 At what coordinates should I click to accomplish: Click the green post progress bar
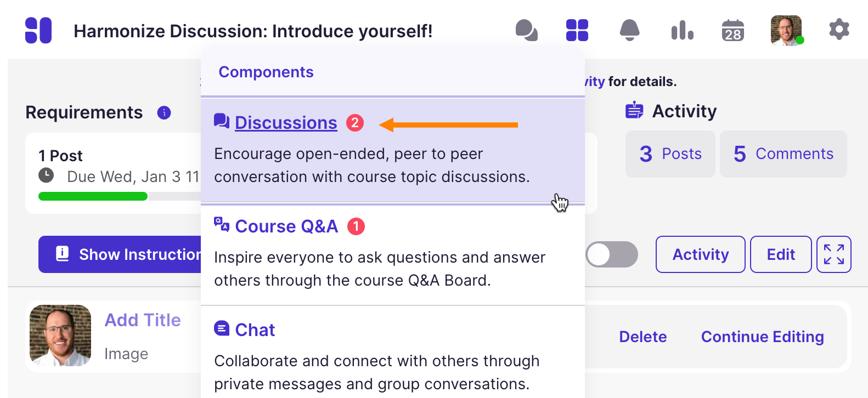pos(93,196)
